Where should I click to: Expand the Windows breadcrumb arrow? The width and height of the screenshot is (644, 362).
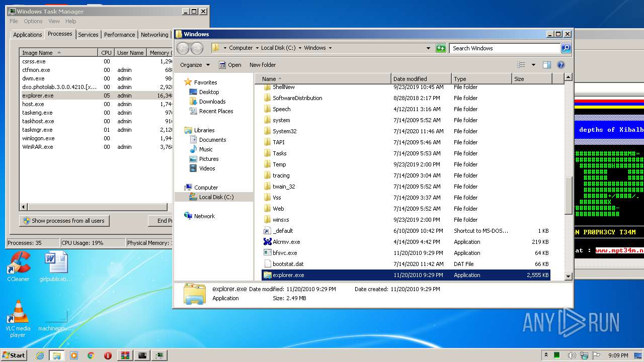[x=330, y=48]
